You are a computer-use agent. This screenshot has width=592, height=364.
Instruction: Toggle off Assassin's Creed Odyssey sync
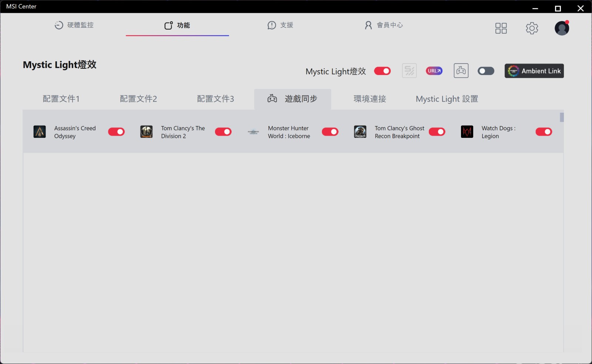(116, 132)
